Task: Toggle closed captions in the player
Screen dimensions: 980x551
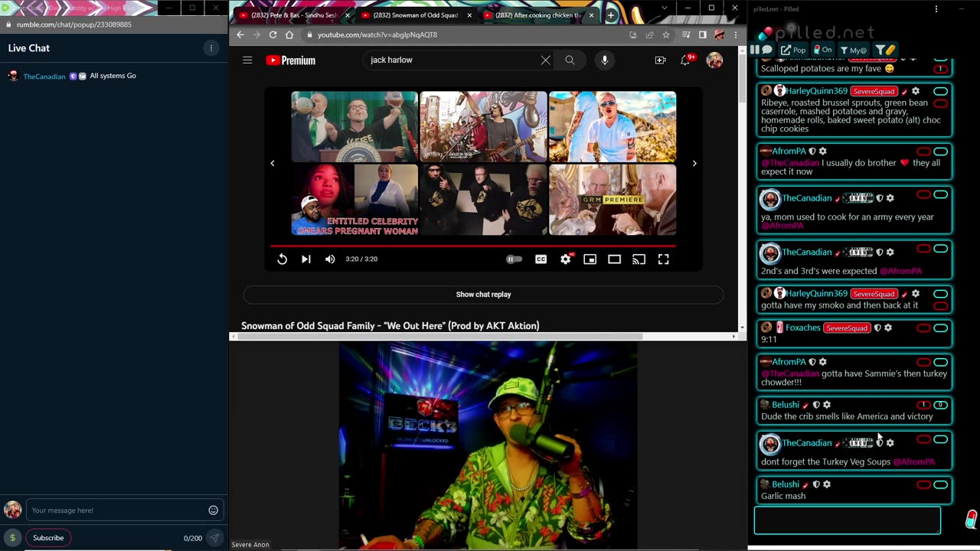Action: [x=541, y=259]
